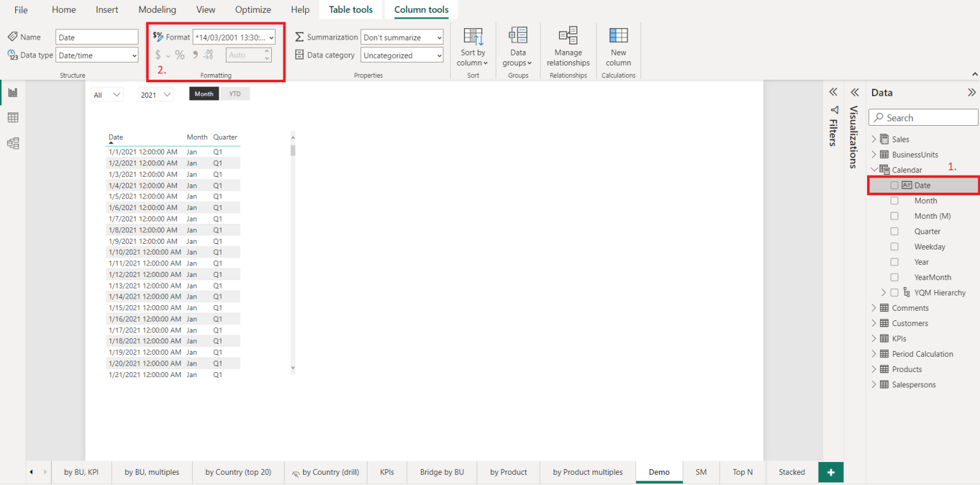The image size is (980, 485).
Task: Apply percentage format to the Date column
Action: [x=180, y=54]
